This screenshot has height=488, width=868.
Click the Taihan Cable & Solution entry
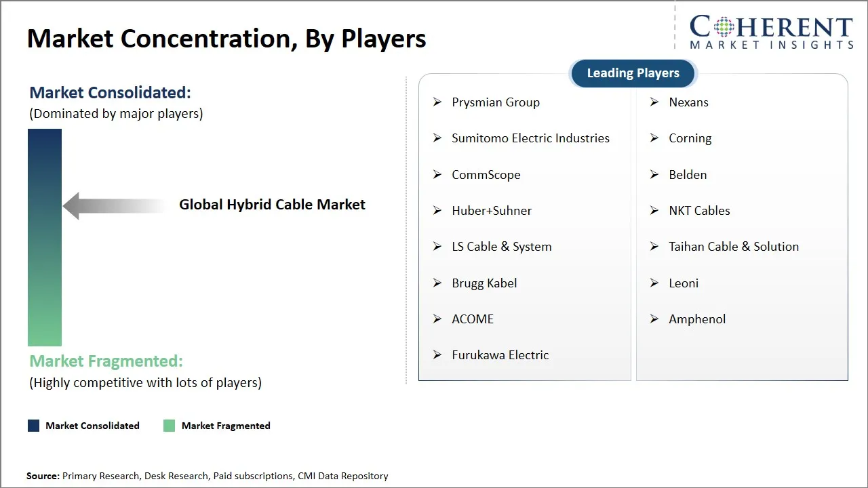click(x=734, y=247)
